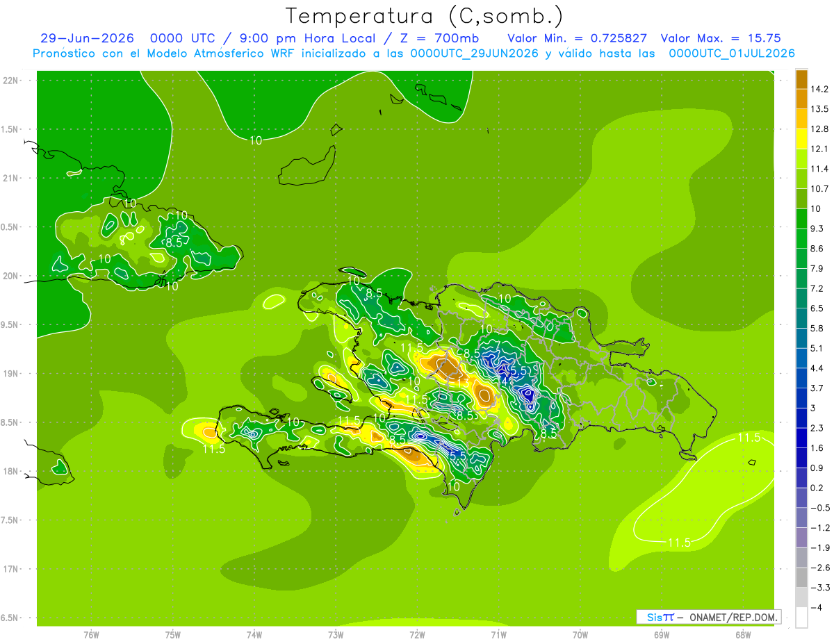Click the "-0.5" color scale label
834x644 pixels.
coord(819,508)
